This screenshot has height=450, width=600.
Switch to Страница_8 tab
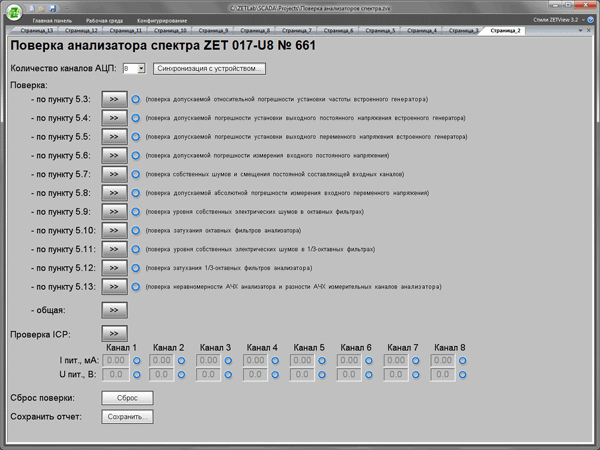[x=254, y=30]
